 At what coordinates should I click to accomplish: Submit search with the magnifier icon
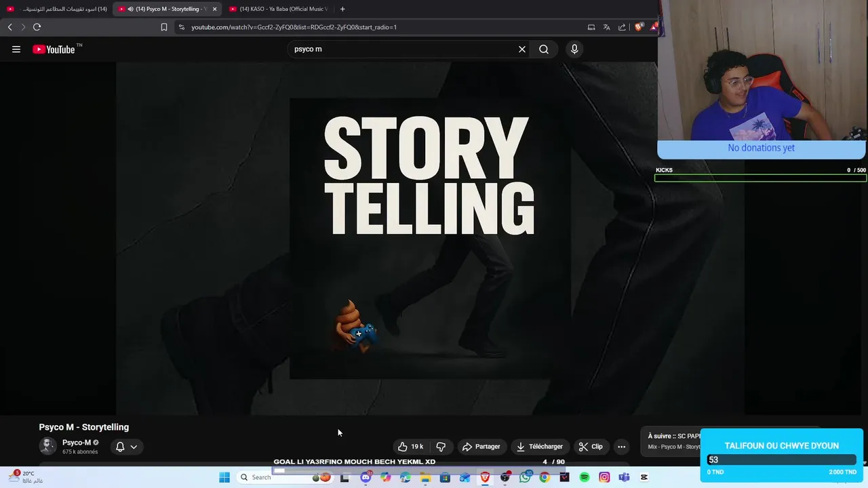pos(544,49)
